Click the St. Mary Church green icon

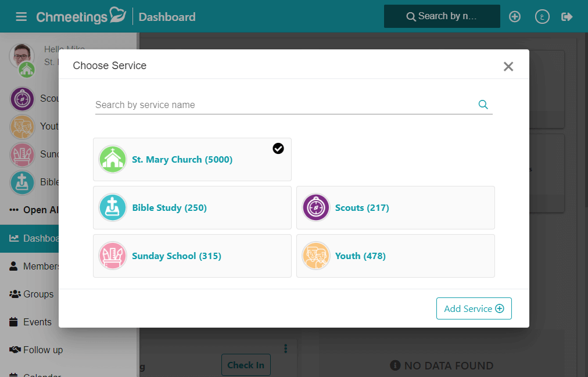pos(113,159)
